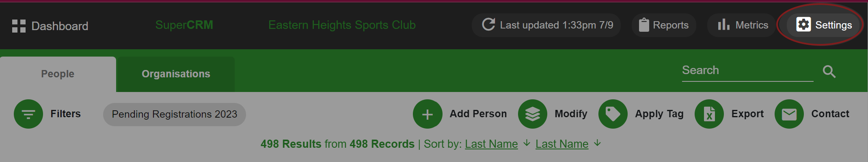Click the Export spreadsheet icon
The image size is (868, 162).
[709, 114]
